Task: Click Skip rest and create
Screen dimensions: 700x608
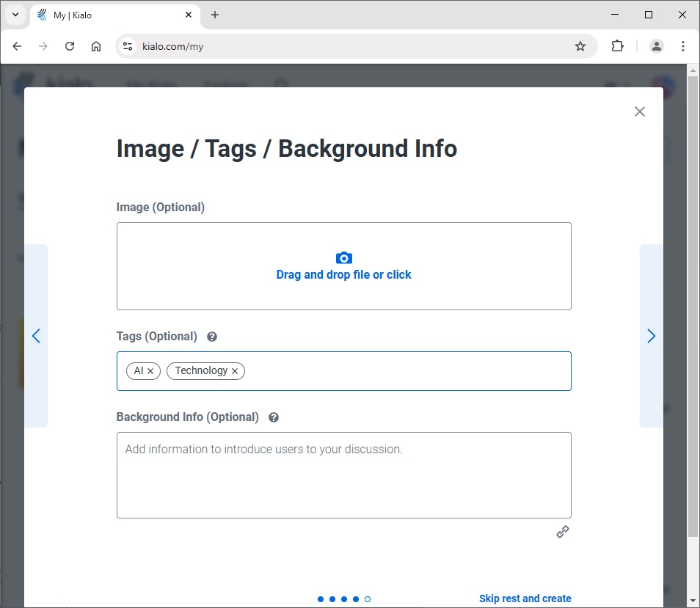Action: (525, 598)
